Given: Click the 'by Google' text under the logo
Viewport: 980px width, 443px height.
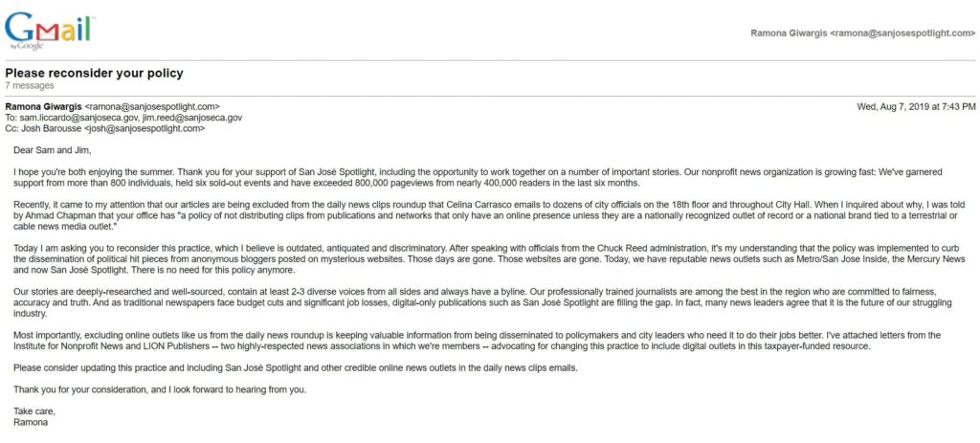Looking at the screenshot, I should (27, 46).
